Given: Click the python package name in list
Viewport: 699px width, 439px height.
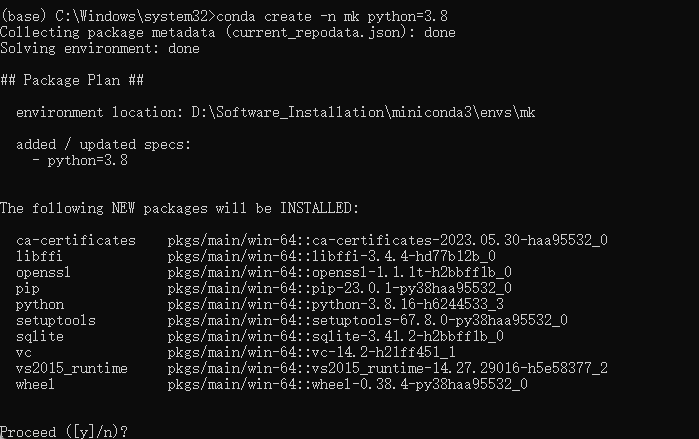Looking at the screenshot, I should click(40, 305).
